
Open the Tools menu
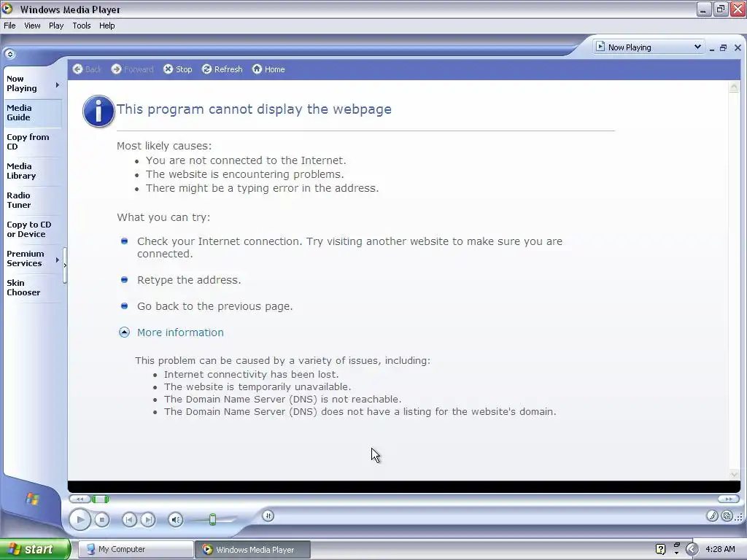point(82,26)
